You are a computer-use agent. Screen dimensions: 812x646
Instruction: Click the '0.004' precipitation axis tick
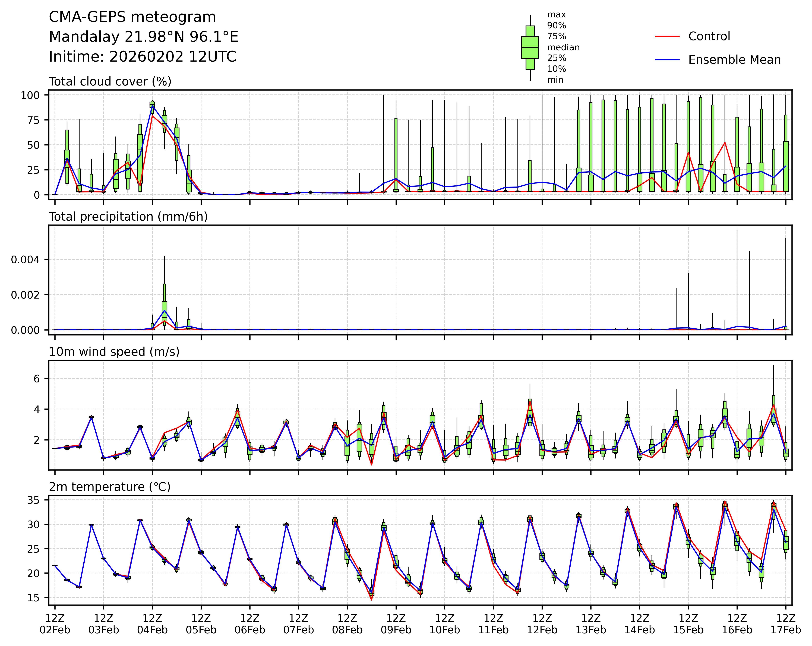coord(25,259)
